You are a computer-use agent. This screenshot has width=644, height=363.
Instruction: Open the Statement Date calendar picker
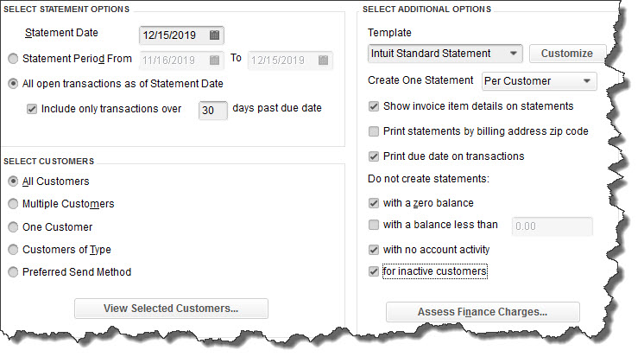214,35
